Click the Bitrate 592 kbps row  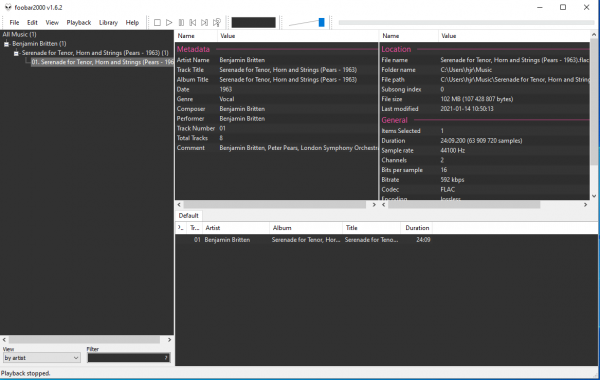coord(485,179)
